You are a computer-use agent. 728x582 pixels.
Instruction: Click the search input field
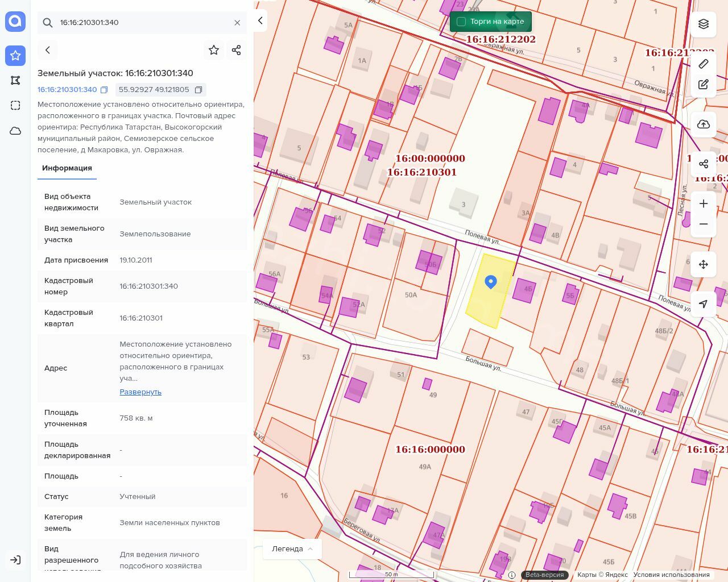(x=142, y=23)
